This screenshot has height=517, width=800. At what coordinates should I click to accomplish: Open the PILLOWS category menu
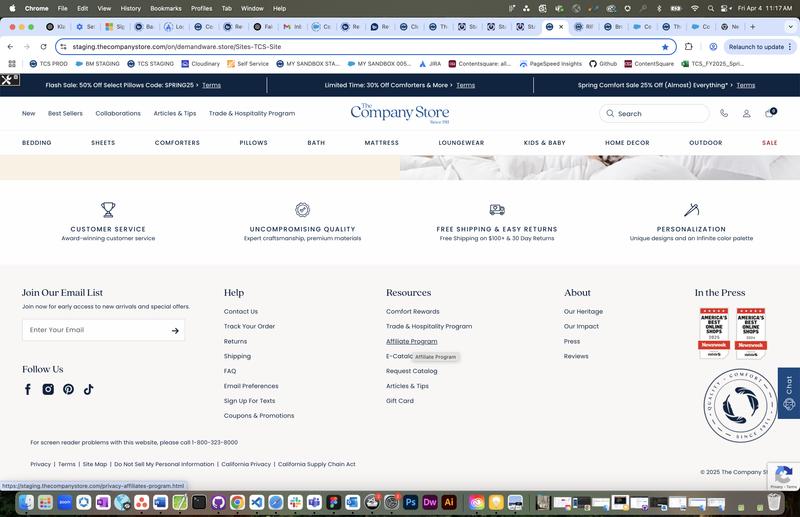click(x=254, y=143)
